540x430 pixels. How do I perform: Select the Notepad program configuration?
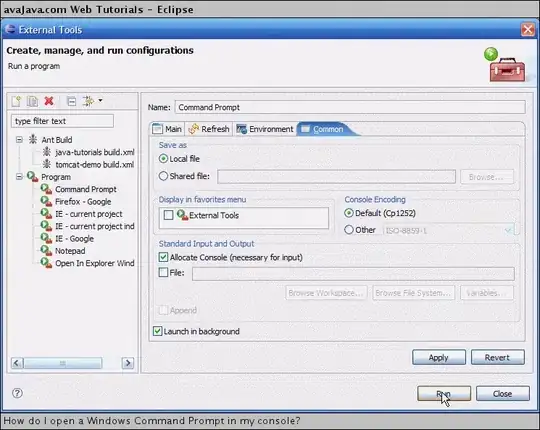pos(70,251)
